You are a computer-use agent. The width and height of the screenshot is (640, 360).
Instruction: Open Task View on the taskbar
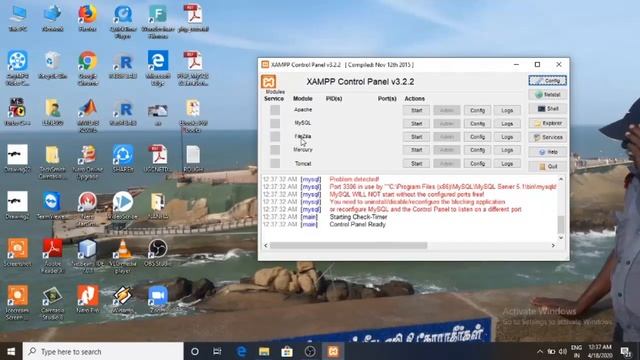(x=217, y=351)
